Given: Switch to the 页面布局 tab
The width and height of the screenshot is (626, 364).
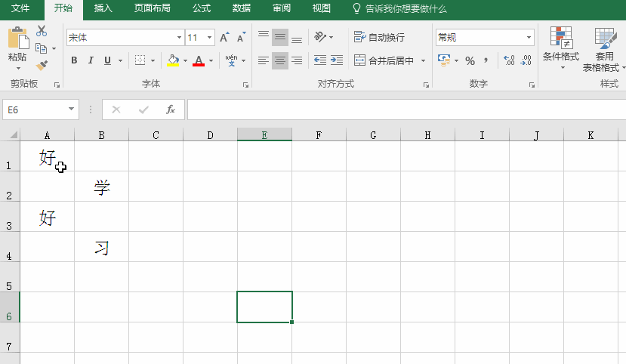Looking at the screenshot, I should (x=152, y=8).
